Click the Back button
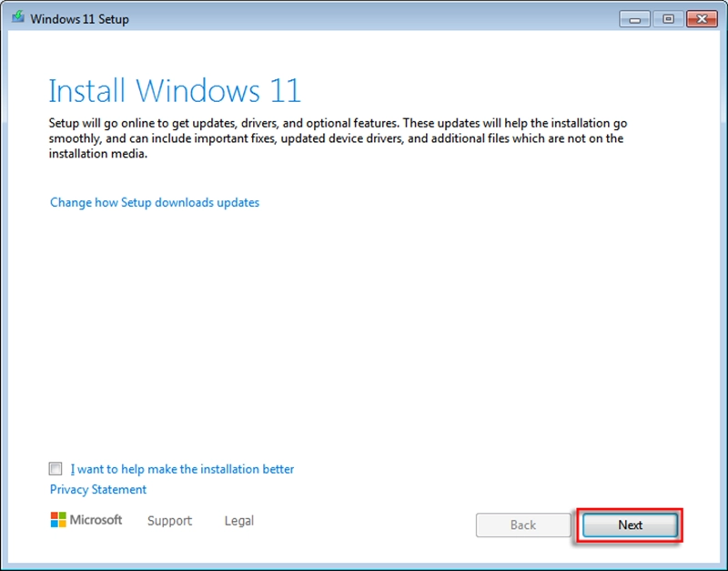This screenshot has width=728, height=571. click(523, 525)
